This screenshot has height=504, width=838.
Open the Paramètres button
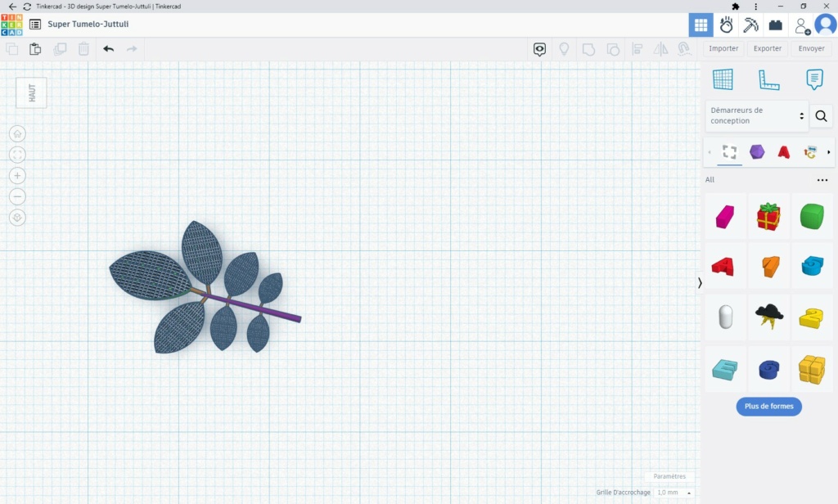(x=669, y=476)
